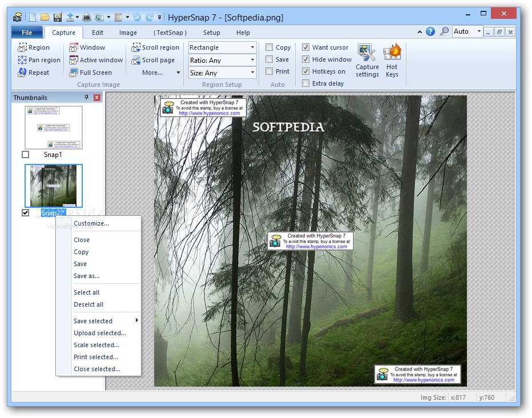The width and height of the screenshot is (532, 418).
Task: Expand the More... capture options
Action: [x=161, y=73]
